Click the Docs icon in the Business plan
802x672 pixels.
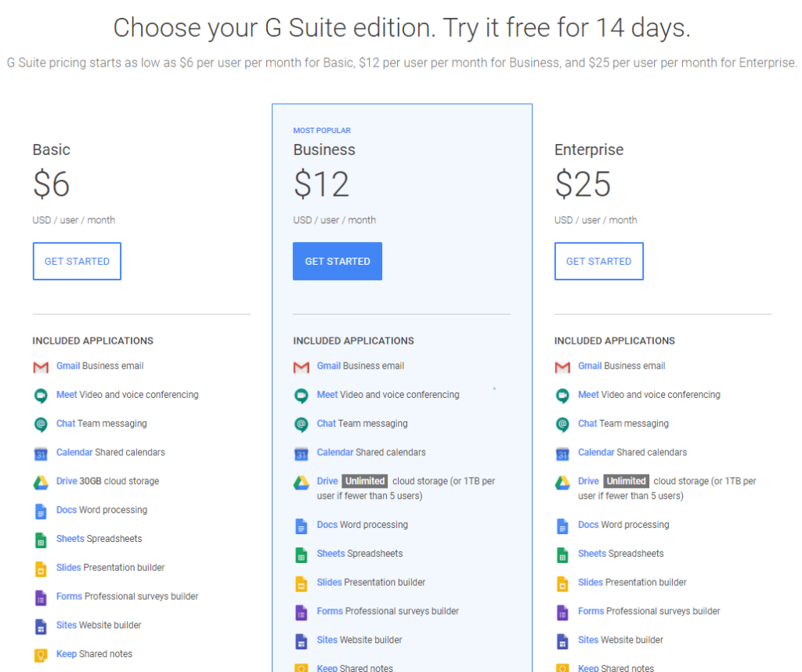click(x=302, y=526)
